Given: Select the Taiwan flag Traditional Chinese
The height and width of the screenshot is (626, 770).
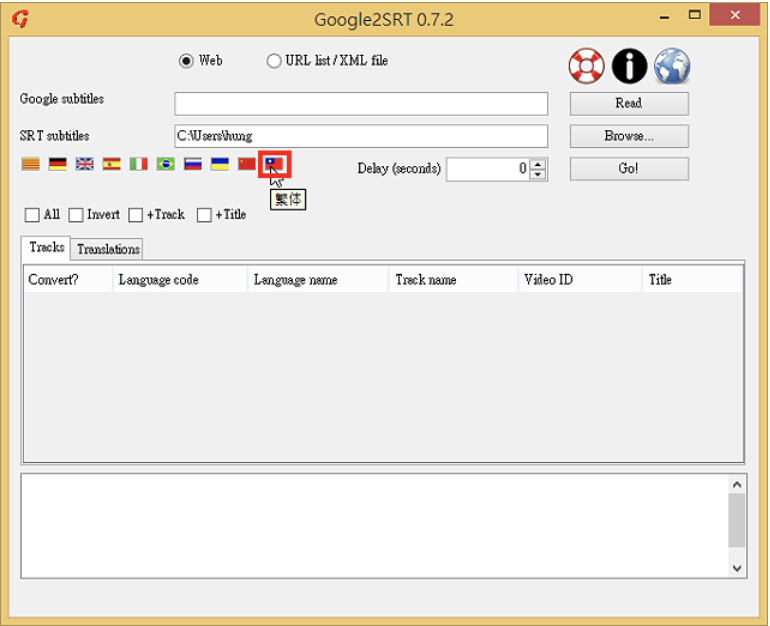Looking at the screenshot, I should 274,164.
